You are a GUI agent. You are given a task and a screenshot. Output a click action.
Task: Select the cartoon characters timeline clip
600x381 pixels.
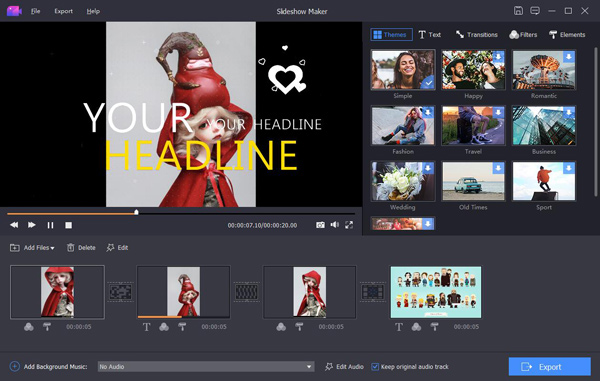coord(436,292)
